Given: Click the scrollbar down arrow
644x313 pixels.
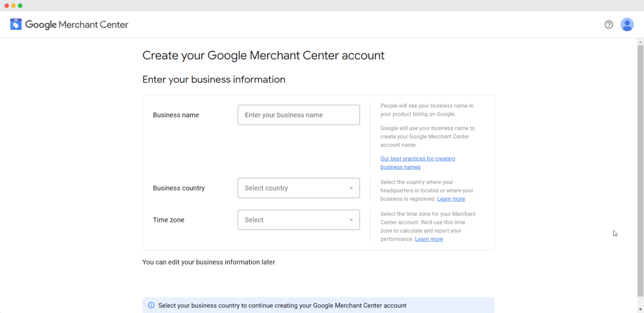Looking at the screenshot, I should [x=641, y=310].
